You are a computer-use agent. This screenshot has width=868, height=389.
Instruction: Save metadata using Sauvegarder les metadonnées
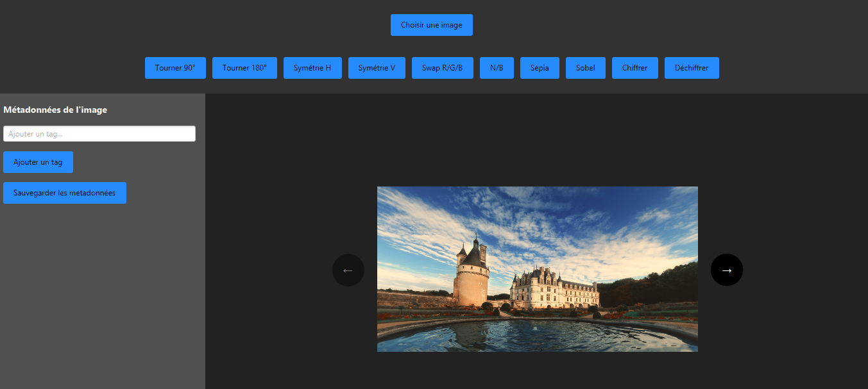[x=64, y=192]
